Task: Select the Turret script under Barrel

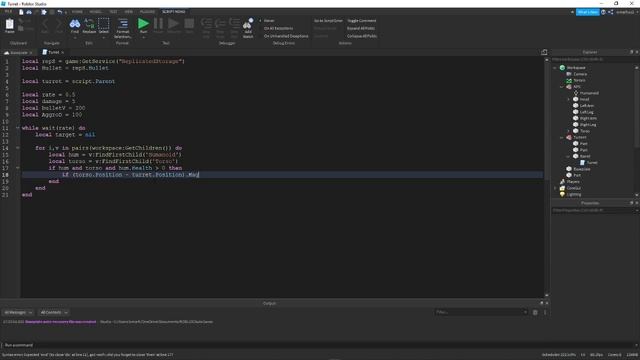Action: (592, 163)
